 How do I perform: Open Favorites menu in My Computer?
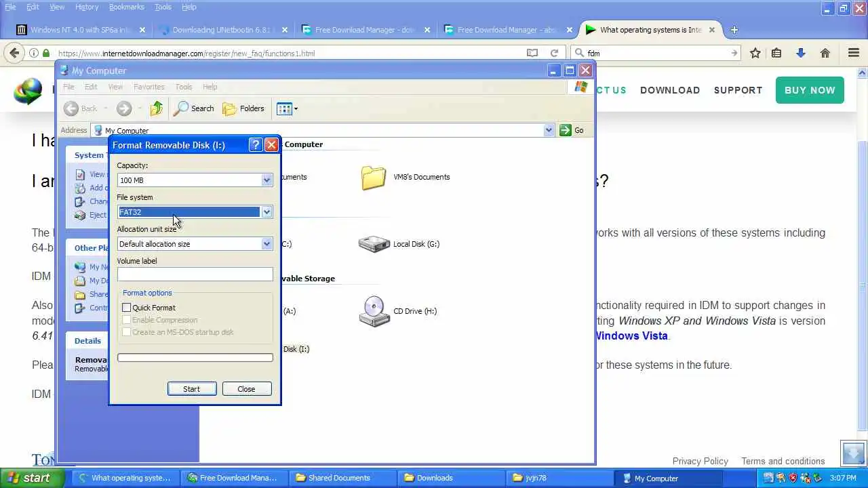[x=149, y=87]
